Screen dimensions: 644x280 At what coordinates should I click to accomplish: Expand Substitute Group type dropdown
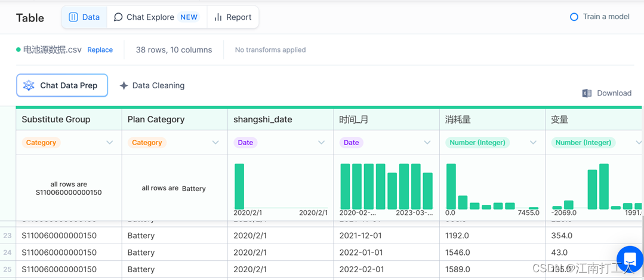pyautogui.click(x=110, y=143)
